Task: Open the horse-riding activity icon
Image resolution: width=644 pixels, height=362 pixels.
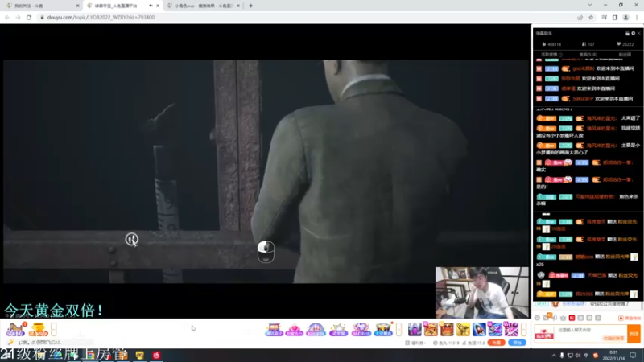Action: pos(15,330)
